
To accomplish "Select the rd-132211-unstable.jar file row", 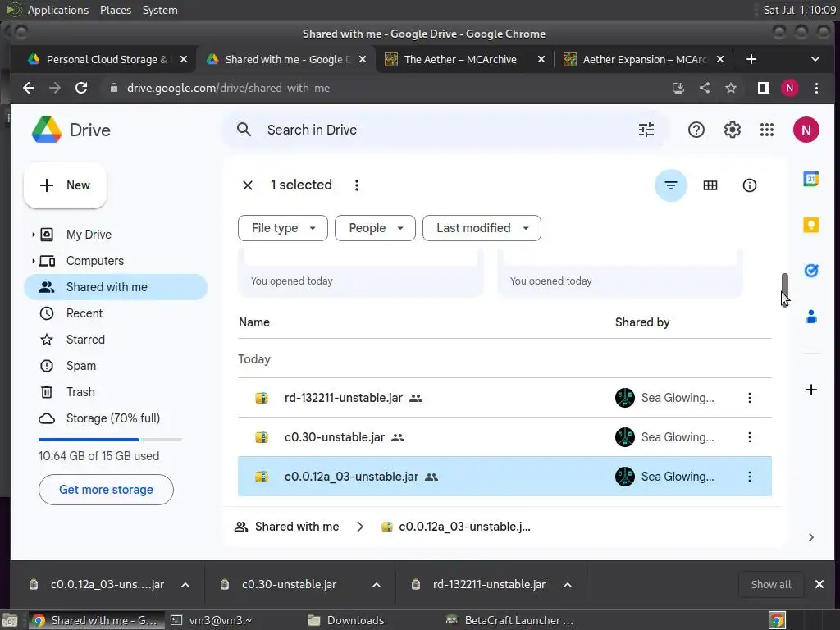I will [x=504, y=398].
